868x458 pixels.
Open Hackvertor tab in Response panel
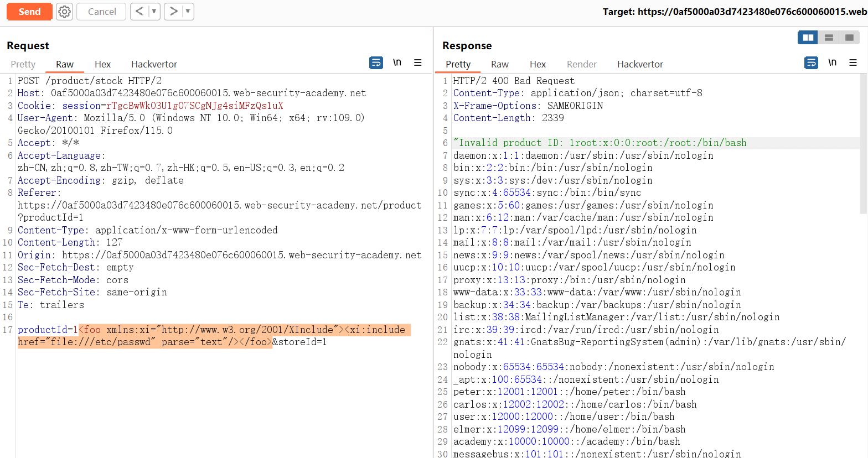(640, 64)
